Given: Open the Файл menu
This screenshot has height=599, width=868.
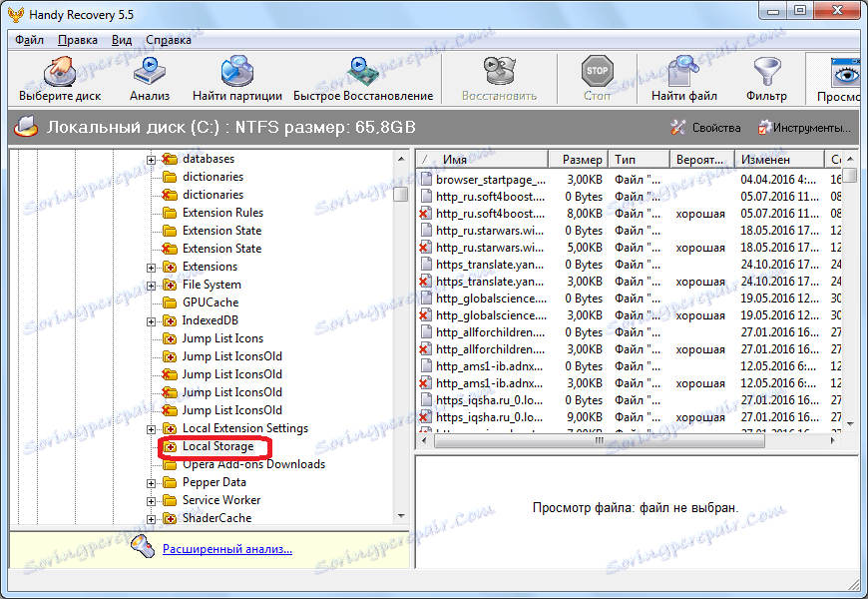Looking at the screenshot, I should tap(29, 40).
